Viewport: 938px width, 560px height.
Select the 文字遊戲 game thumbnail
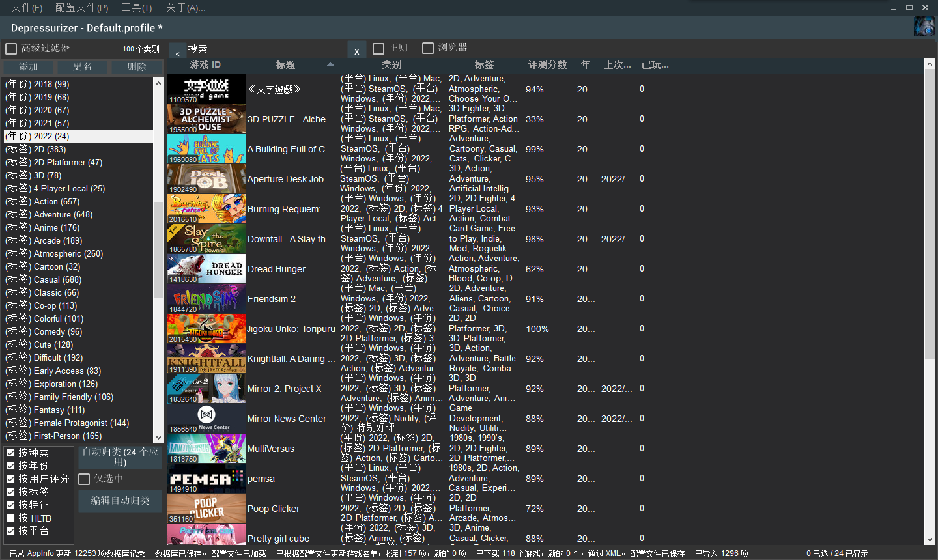(206, 89)
